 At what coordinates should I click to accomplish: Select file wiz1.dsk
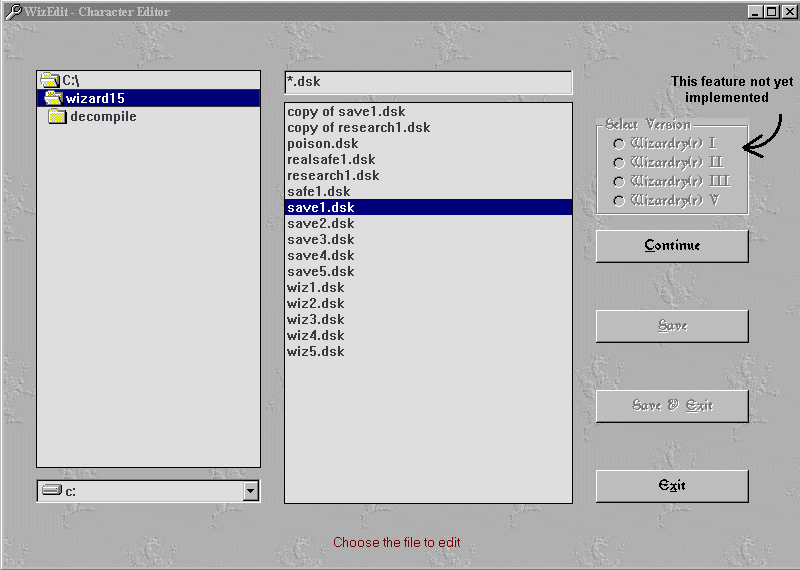[429, 287]
